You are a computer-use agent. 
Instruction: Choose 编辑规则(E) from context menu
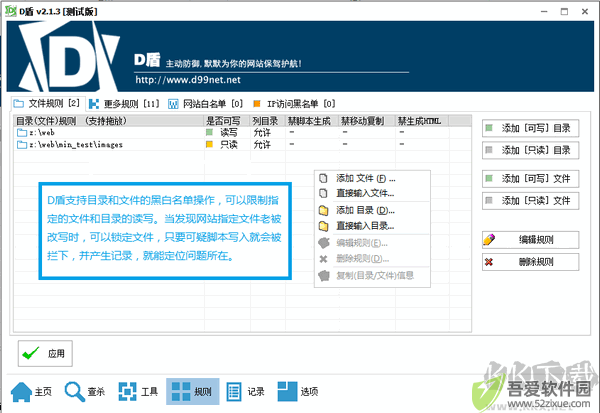tap(372, 243)
